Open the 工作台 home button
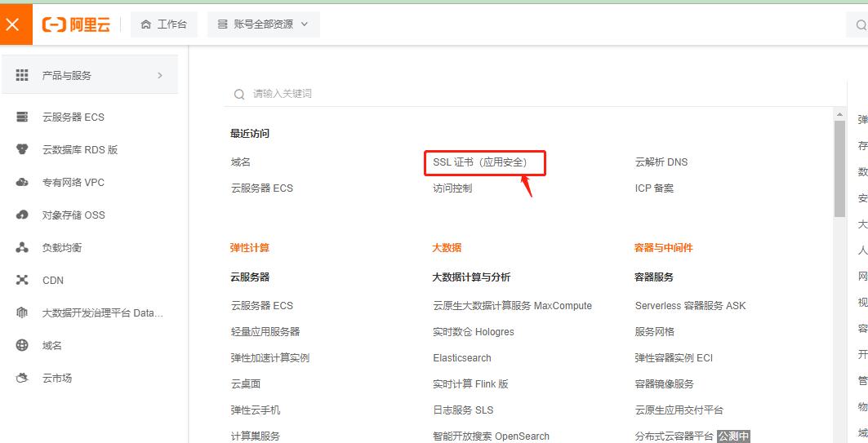This screenshot has width=868, height=443. click(x=164, y=24)
